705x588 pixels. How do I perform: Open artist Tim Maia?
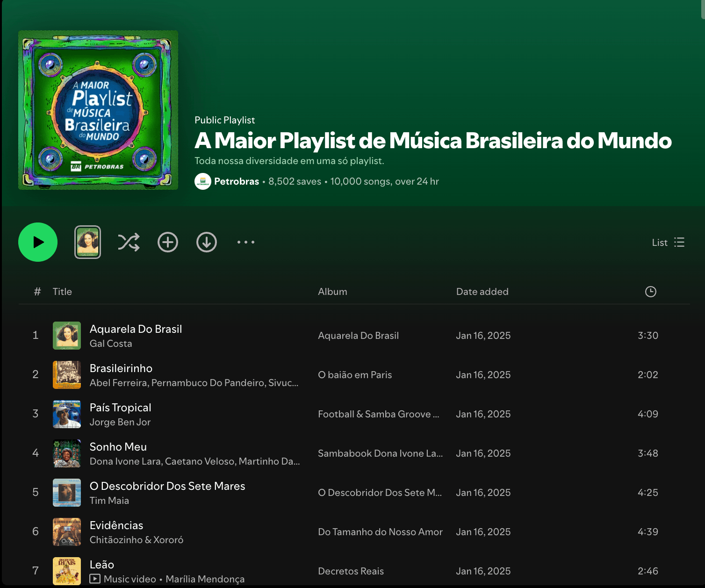coord(109,501)
